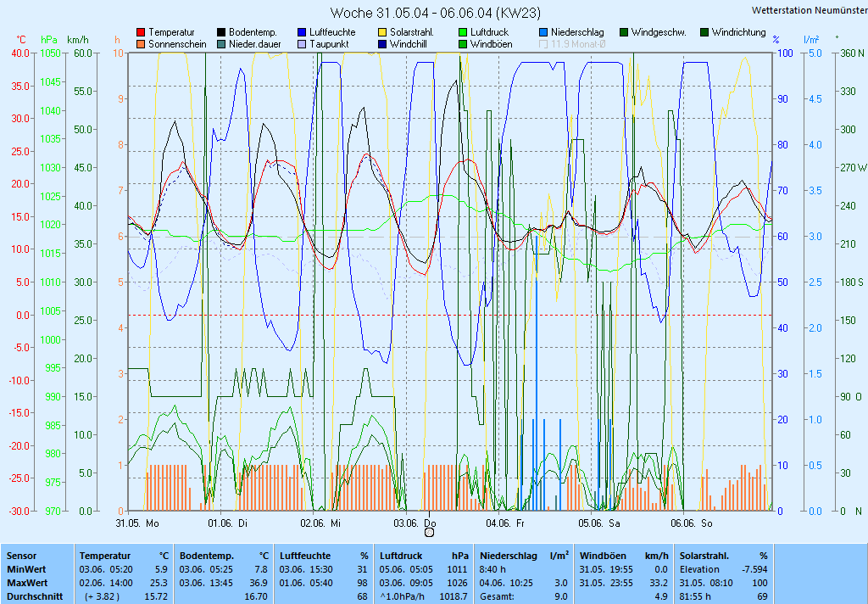Click the Windgeschw. legend square
This screenshot has height=604, width=868.
624,32
